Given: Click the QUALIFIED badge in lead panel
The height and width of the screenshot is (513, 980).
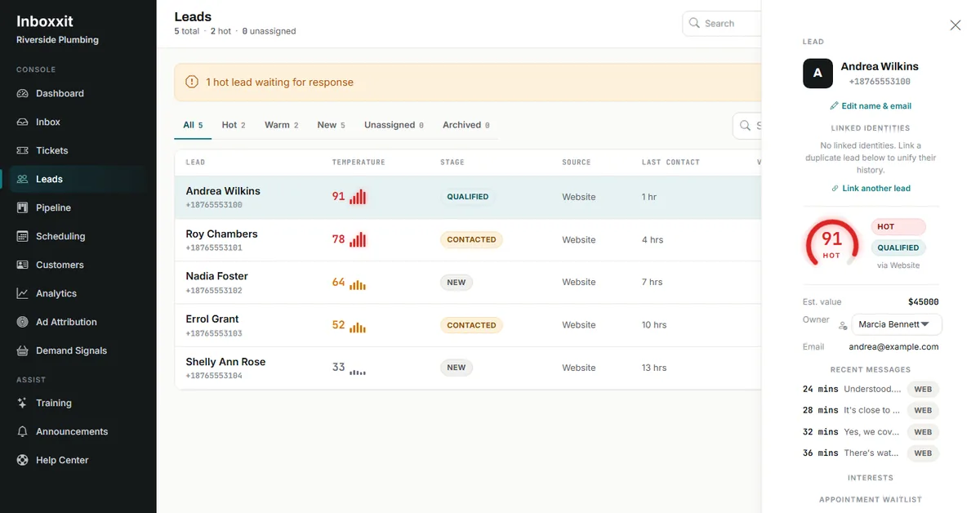Looking at the screenshot, I should point(898,248).
